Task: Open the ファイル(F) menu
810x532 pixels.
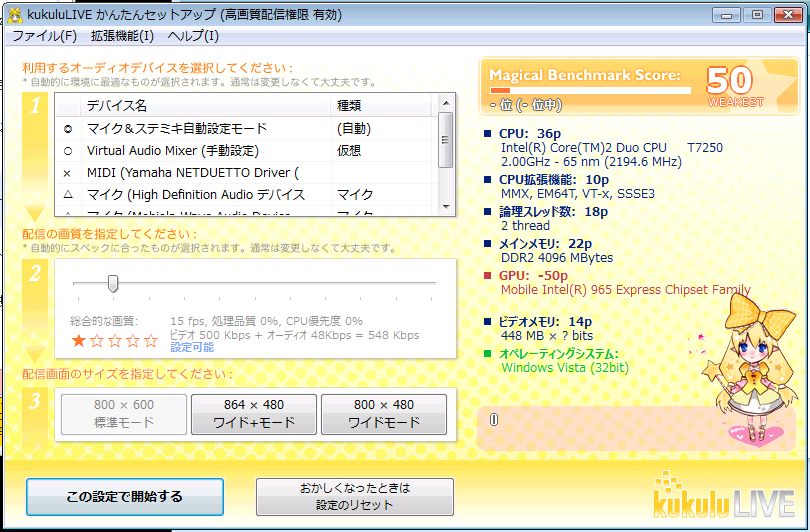Action: click(x=43, y=36)
